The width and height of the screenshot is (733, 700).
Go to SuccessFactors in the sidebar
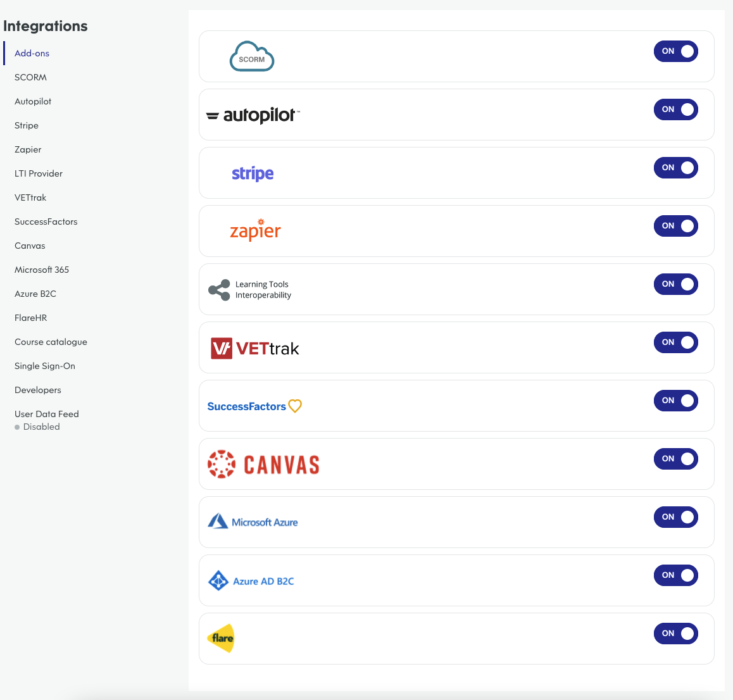point(46,222)
